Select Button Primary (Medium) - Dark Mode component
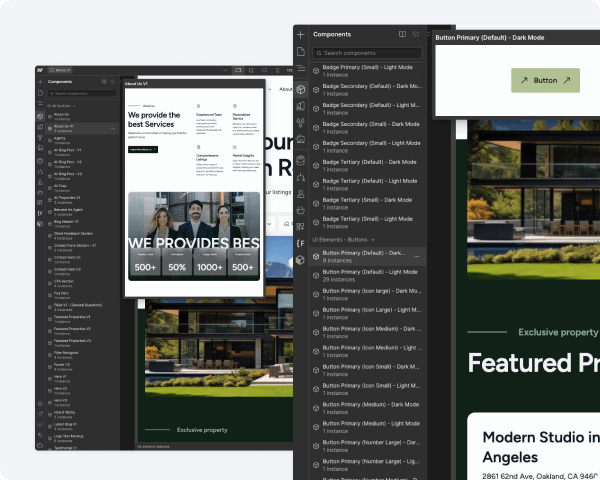Viewport: 600px width, 480px height. [368, 408]
